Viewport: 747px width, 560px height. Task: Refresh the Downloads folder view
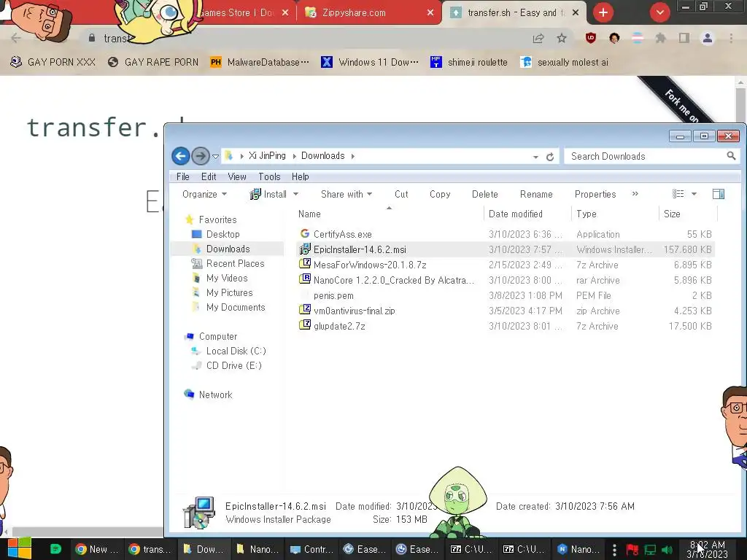[x=550, y=157]
